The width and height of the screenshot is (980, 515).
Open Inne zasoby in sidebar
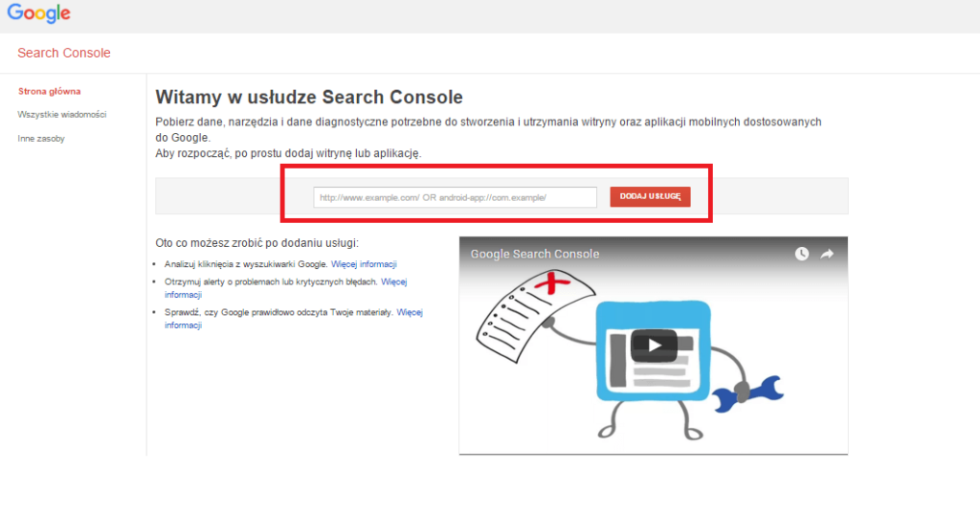tap(41, 139)
